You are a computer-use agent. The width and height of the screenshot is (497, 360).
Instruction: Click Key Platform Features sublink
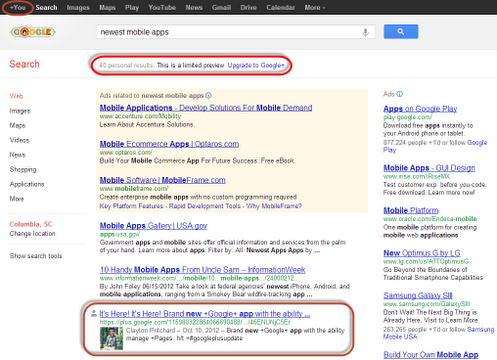point(131,206)
